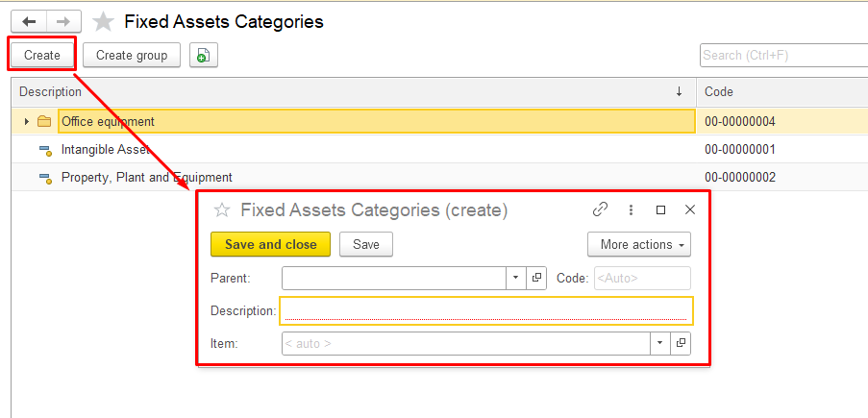Add create dialog to favorites star
This screenshot has width=868, height=418.
[221, 209]
